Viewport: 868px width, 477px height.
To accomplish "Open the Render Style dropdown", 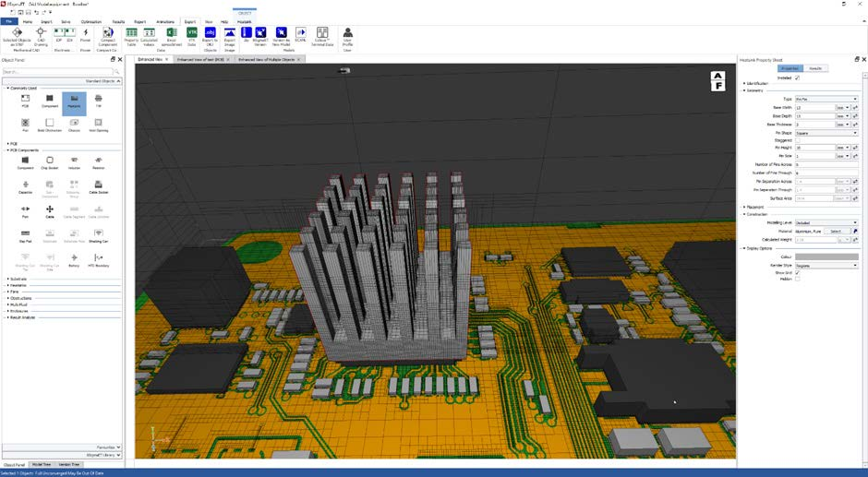I will pos(826,265).
